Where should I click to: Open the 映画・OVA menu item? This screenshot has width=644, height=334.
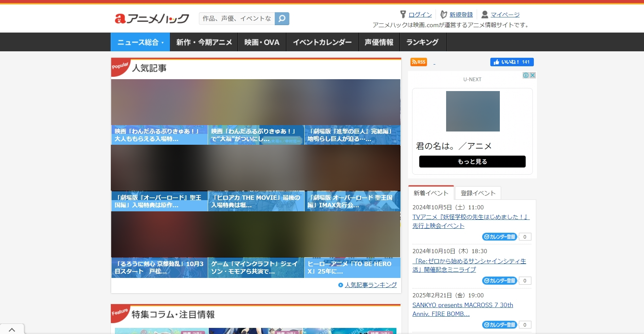(x=262, y=42)
